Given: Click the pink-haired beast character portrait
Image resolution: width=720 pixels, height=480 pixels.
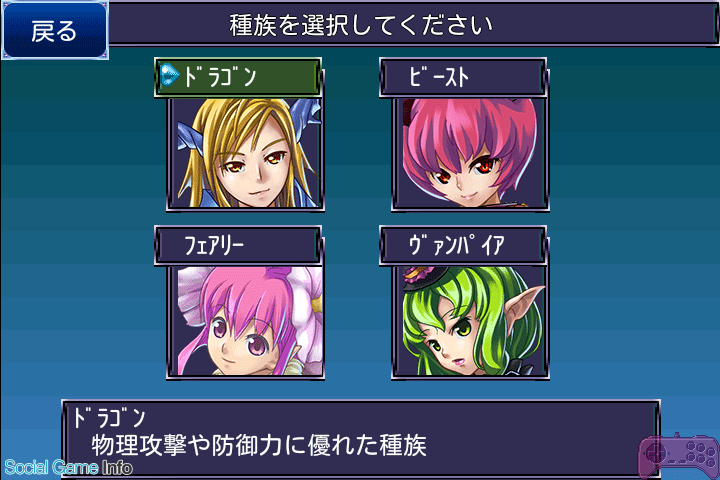Looking at the screenshot, I should pyautogui.click(x=471, y=154).
